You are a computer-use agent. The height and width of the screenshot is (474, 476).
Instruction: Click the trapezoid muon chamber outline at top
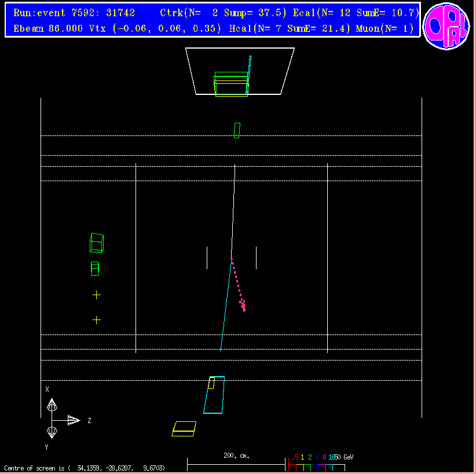pos(240,71)
